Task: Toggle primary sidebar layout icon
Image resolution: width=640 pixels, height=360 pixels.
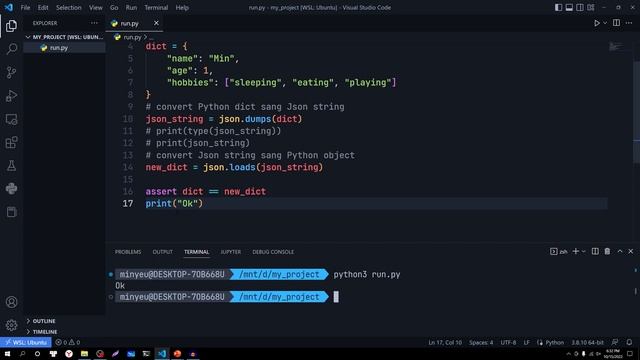Action: [x=558, y=7]
